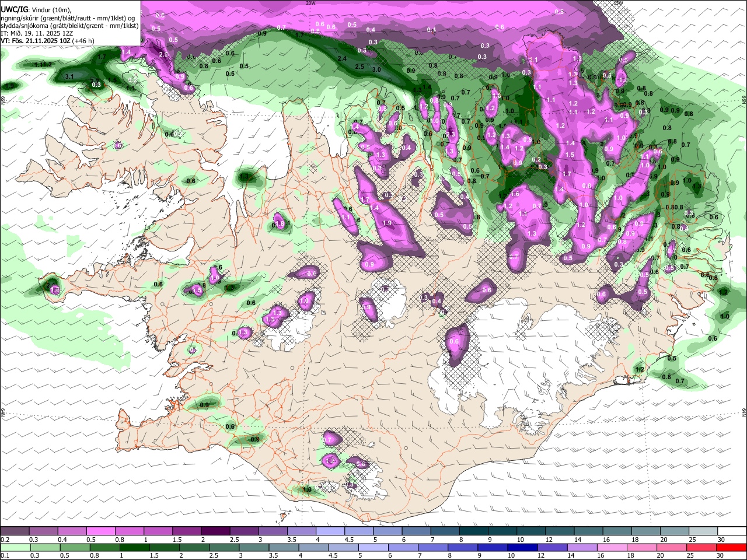The height and width of the screenshot is (560, 747).
Task: Click the '15W' longitude label at the map top
Action: 619,3
